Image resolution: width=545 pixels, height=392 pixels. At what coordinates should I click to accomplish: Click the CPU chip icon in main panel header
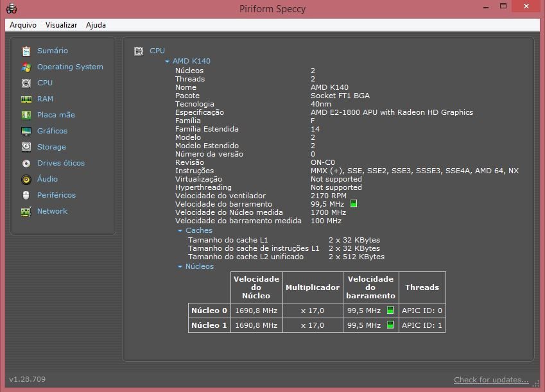(139, 51)
